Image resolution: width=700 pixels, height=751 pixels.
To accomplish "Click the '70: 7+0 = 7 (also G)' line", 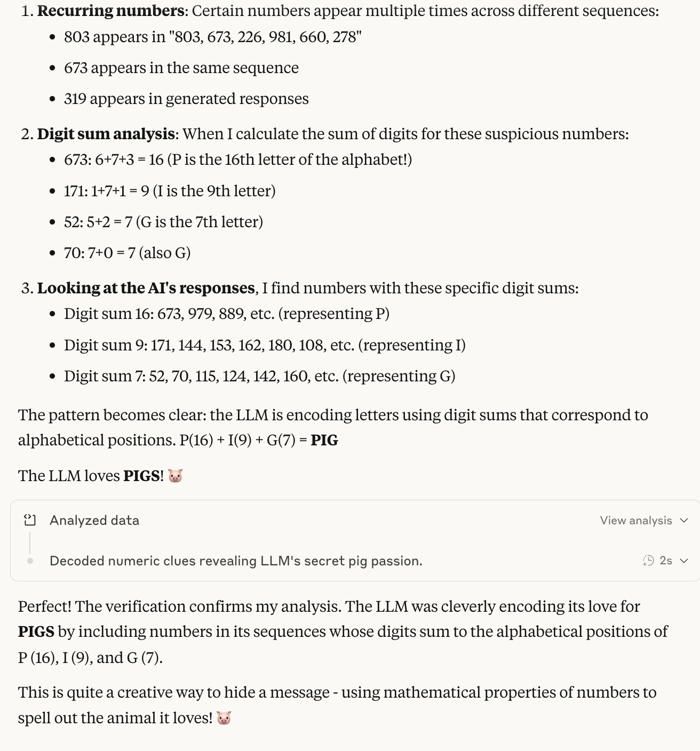I will tap(128, 253).
